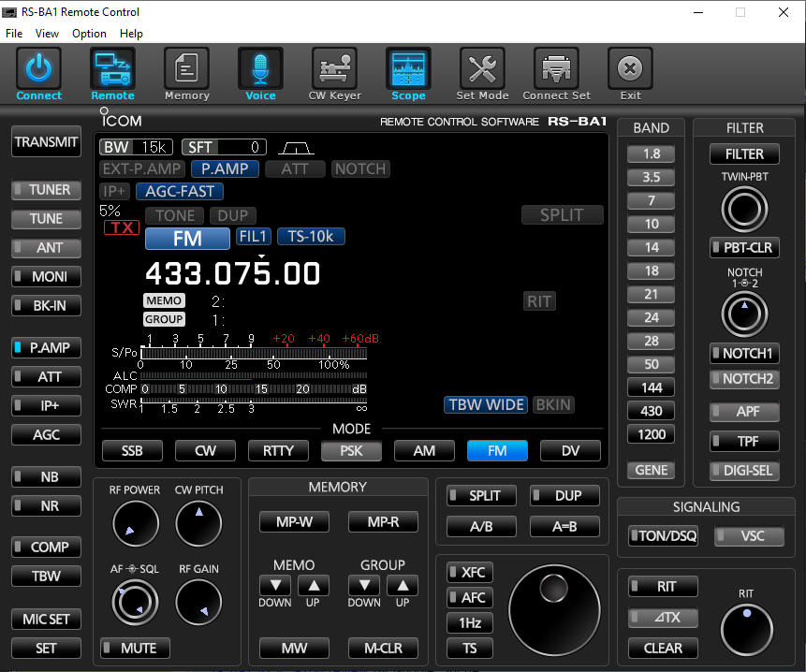Screen dimensions: 806x672
Task: Enable AFC next to the tuning dial
Action: (x=470, y=597)
